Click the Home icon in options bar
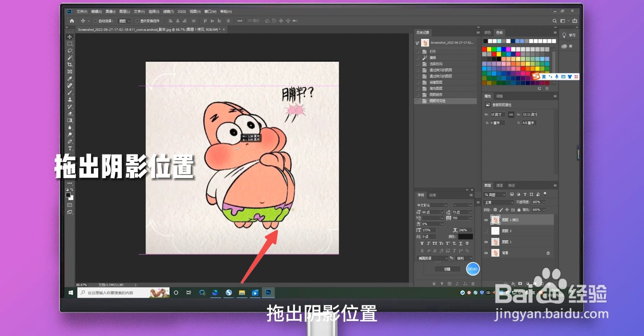The height and width of the screenshot is (336, 644). tap(72, 21)
